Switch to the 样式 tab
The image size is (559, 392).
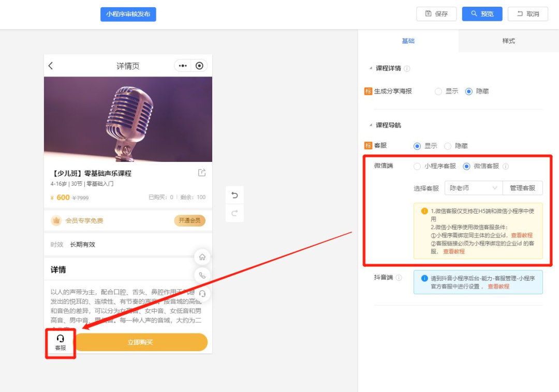pyautogui.click(x=508, y=41)
